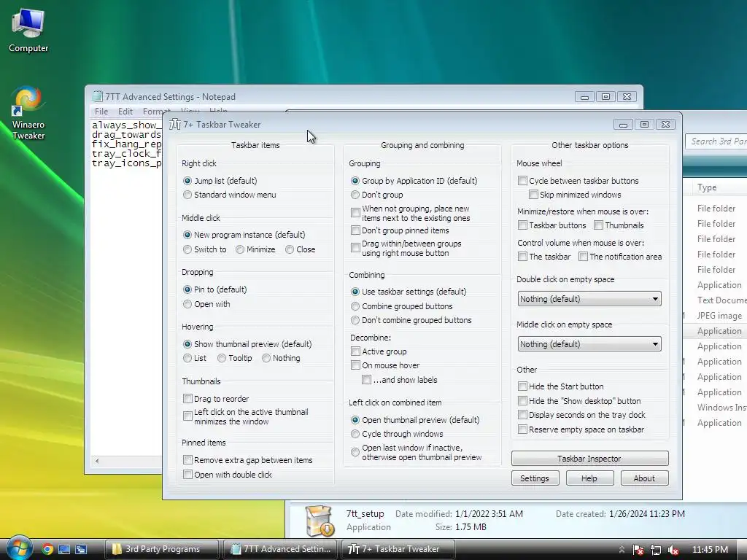Viewport: 747px width, 560px height.
Task: Click the Settings button
Action: [535, 478]
